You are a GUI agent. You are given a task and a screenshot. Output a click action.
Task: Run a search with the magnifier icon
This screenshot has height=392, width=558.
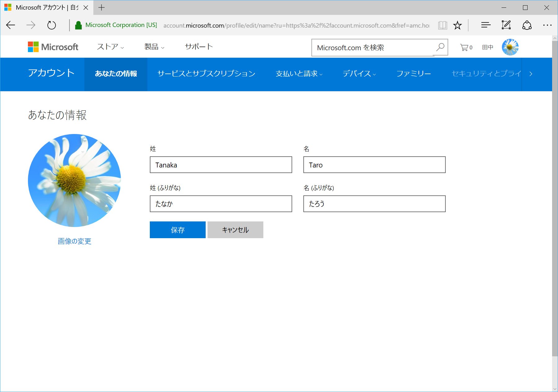(x=440, y=47)
